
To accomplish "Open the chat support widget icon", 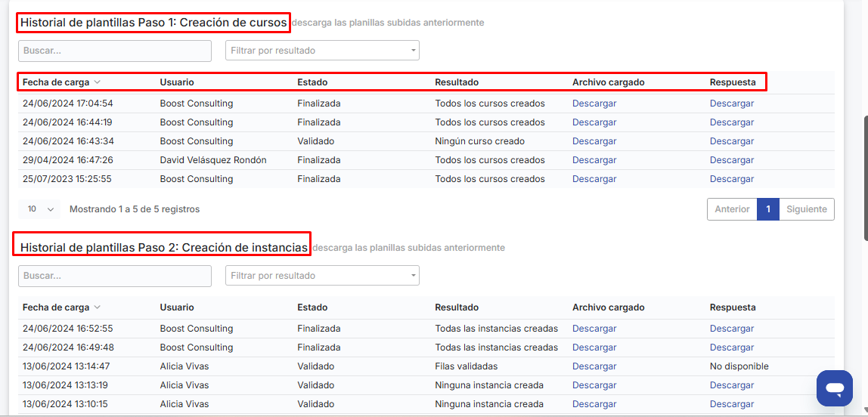I will [x=834, y=388].
